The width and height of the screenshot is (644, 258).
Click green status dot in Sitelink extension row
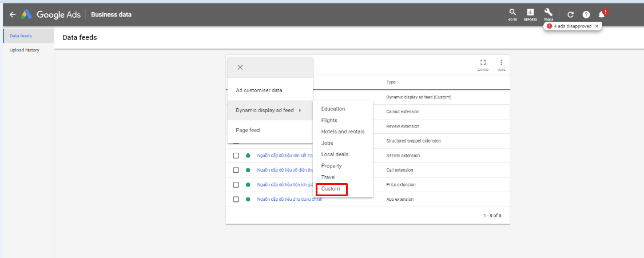(x=248, y=156)
